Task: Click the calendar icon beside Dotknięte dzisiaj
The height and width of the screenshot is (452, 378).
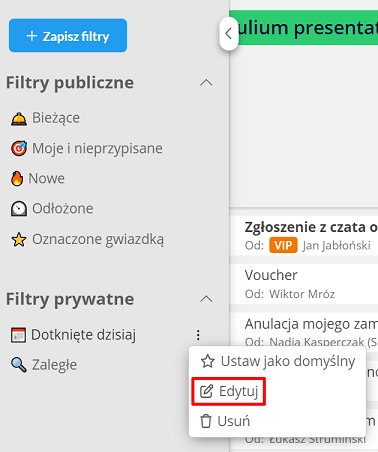Action: pyautogui.click(x=18, y=335)
